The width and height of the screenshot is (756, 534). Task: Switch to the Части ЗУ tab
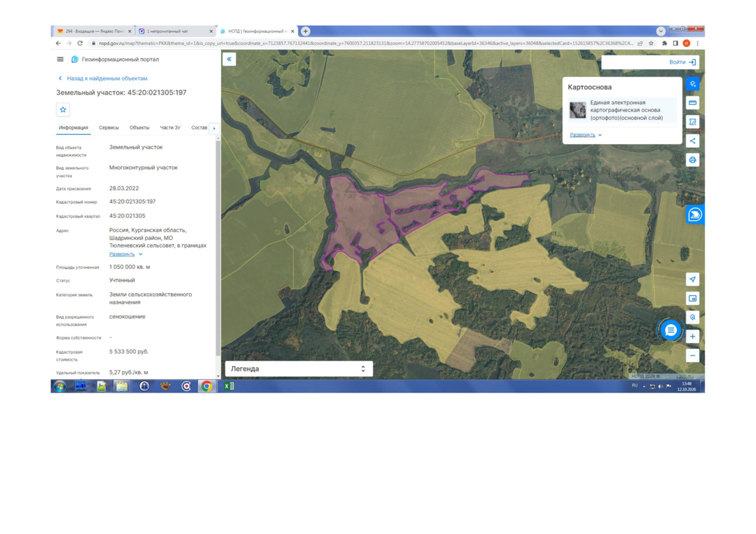pos(170,128)
